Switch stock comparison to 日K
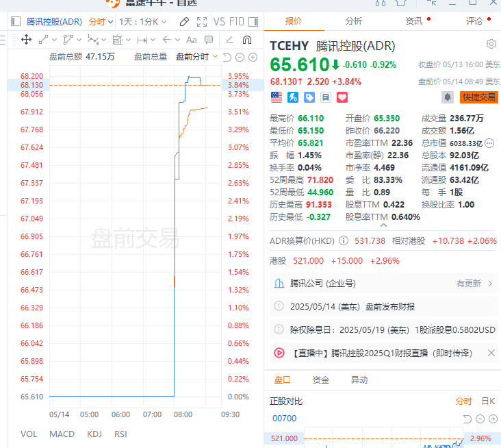501x448 pixels. click(488, 401)
